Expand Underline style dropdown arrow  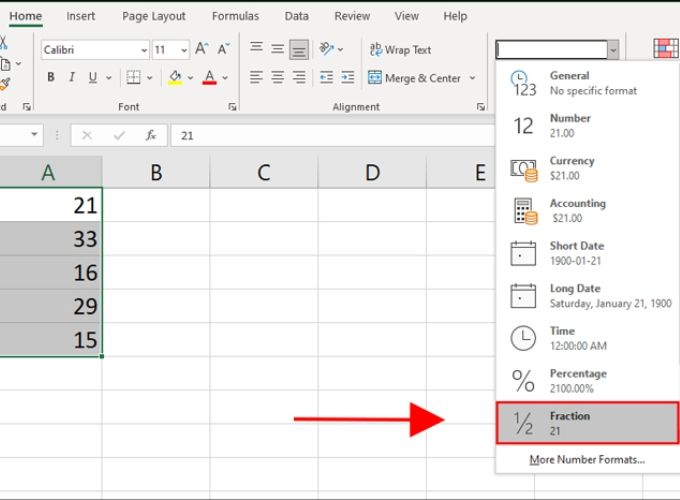pyautogui.click(x=108, y=78)
